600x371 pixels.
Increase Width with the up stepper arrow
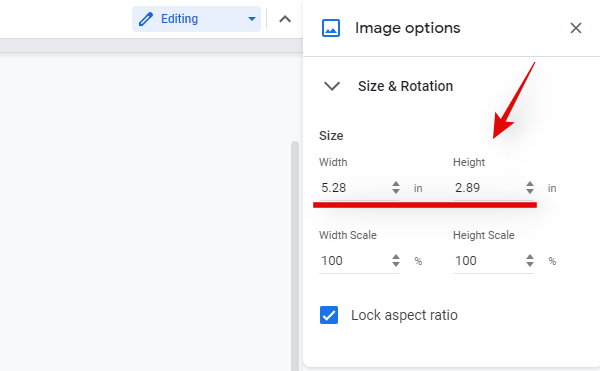(396, 184)
